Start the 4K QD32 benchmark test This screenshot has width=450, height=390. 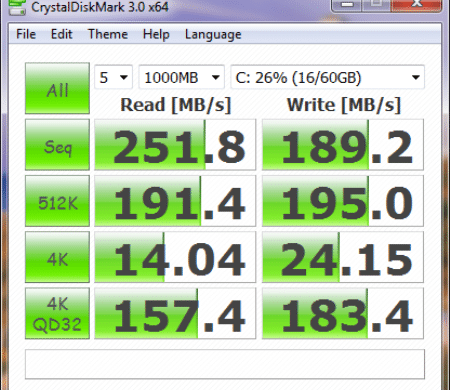57,314
